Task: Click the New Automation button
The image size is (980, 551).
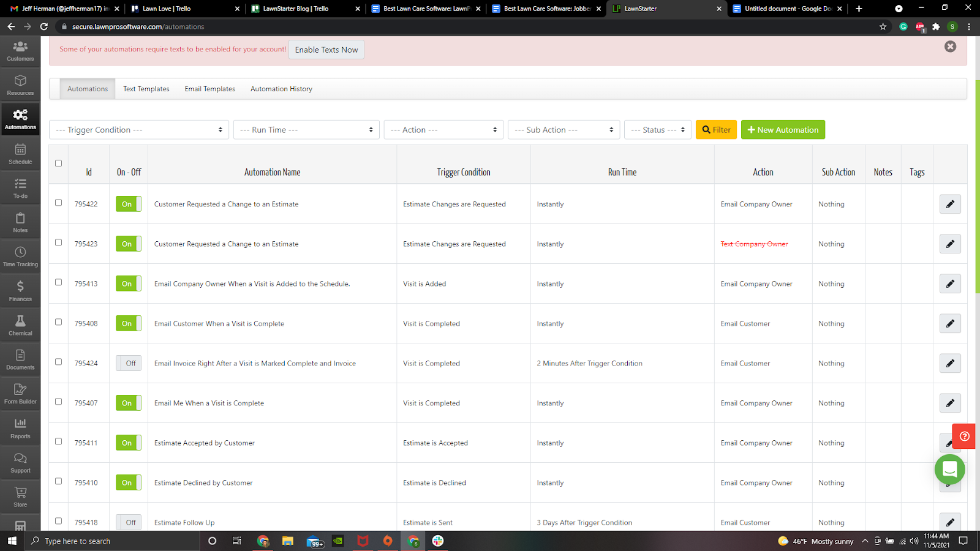Action: pos(783,129)
